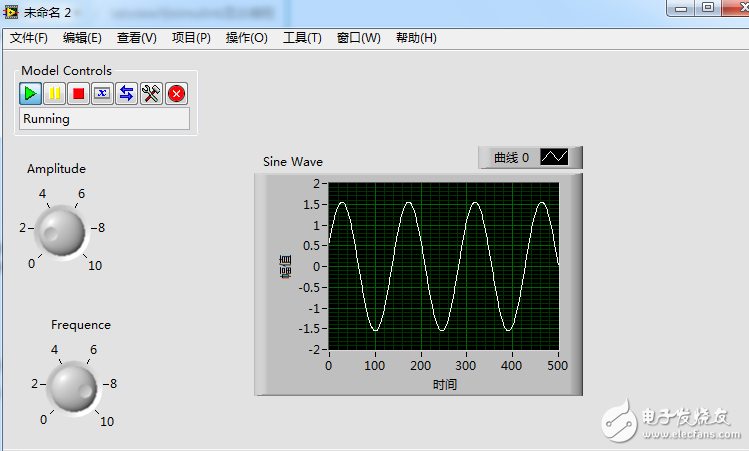Viewport: 749px width, 451px height.
Task: Click the y-axis value -1.5
Action: (309, 329)
